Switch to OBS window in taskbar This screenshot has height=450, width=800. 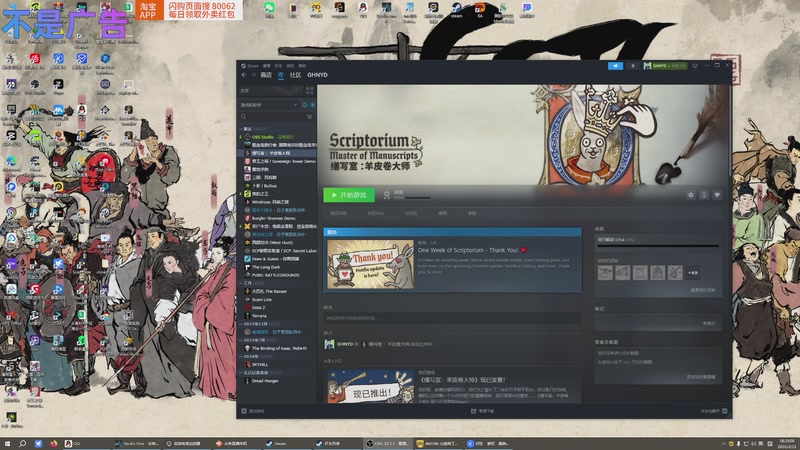click(387, 444)
